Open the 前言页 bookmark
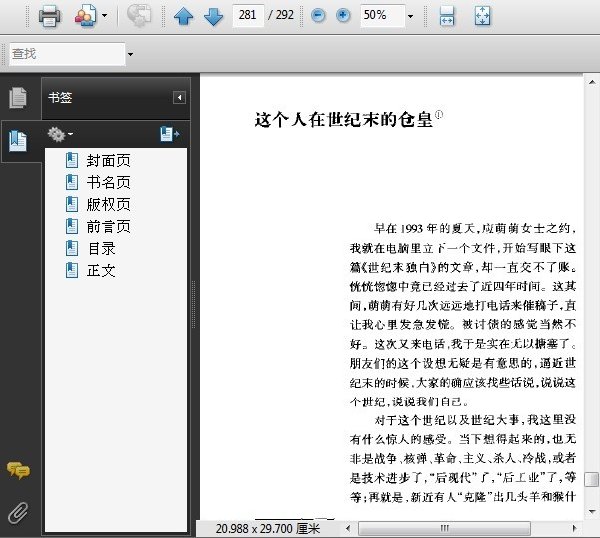 point(108,227)
